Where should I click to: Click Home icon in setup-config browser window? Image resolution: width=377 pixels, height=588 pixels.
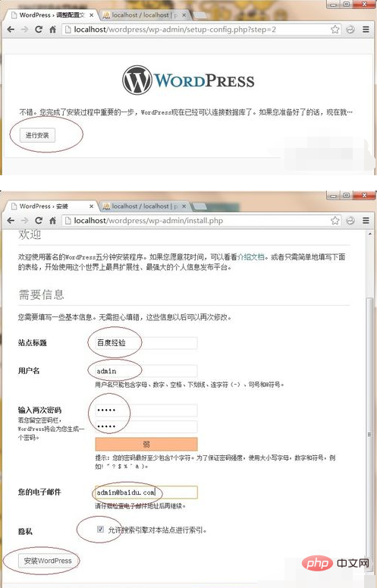[52, 30]
